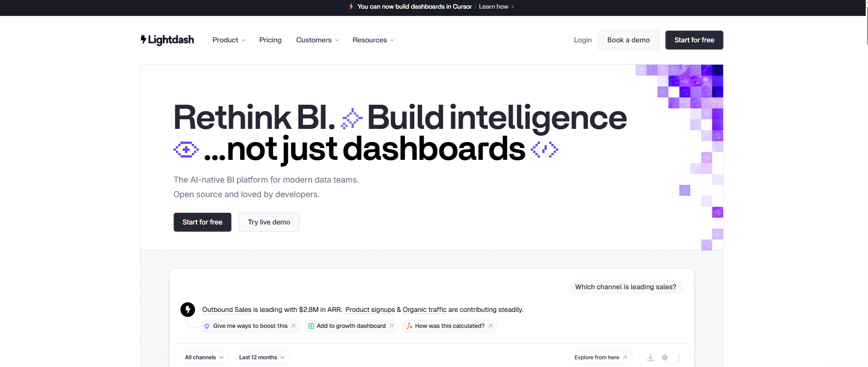Expand the Resources menu
This screenshot has height=367, width=868.
point(373,40)
